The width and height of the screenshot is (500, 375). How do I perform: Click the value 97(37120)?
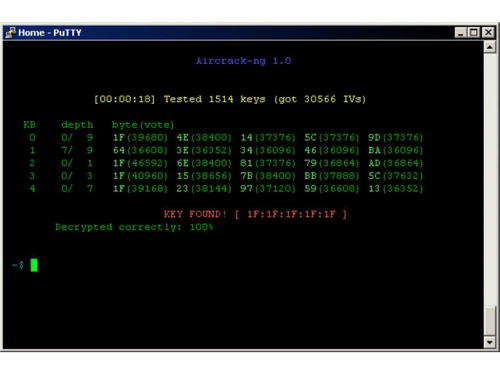(x=268, y=189)
